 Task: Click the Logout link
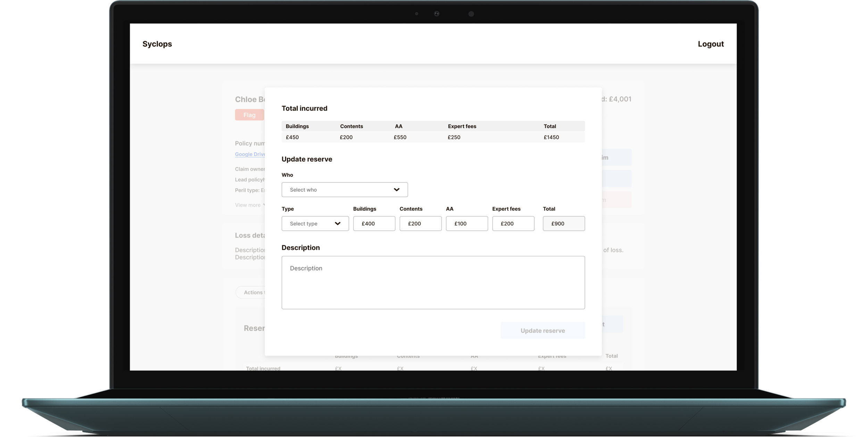click(x=710, y=44)
